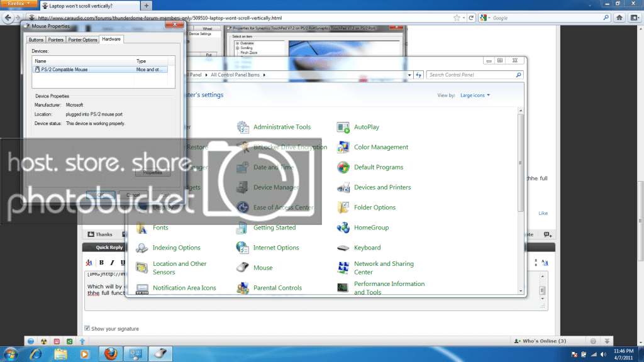Open a new Firefox tab

146,6
